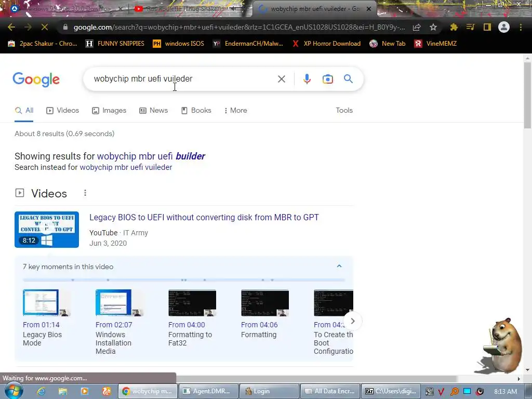Click the taskbar clock 8:13 AM
Image resolution: width=532 pixels, height=399 pixels.
coord(505,391)
